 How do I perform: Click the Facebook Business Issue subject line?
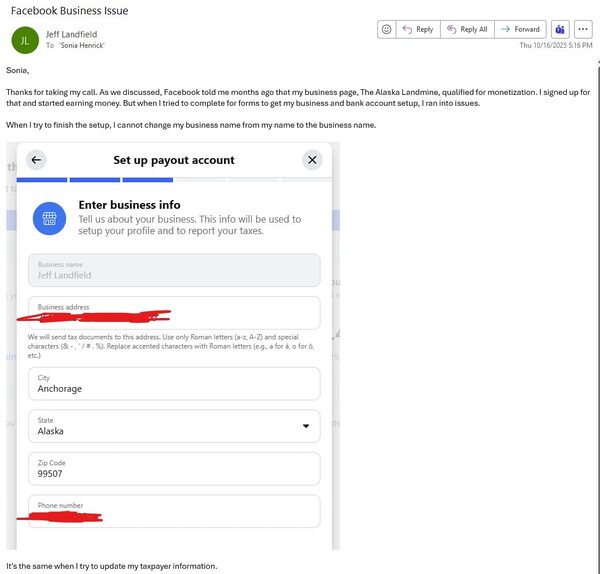coord(67,11)
